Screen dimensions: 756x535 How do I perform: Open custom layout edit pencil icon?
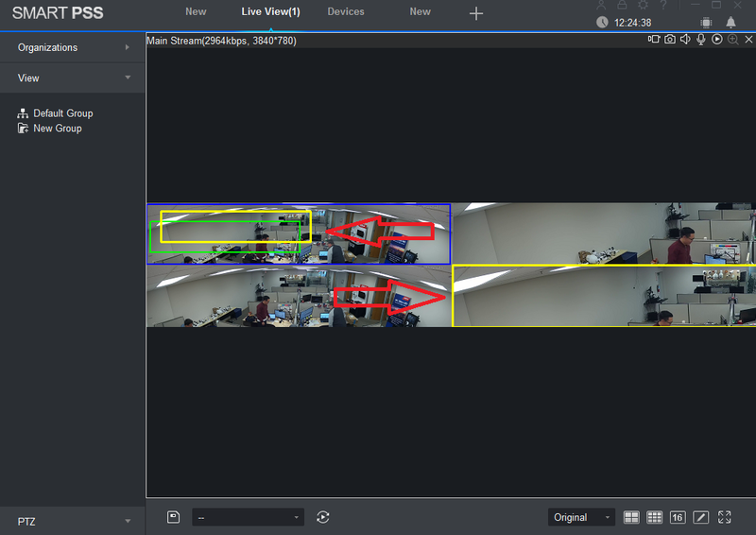point(700,517)
